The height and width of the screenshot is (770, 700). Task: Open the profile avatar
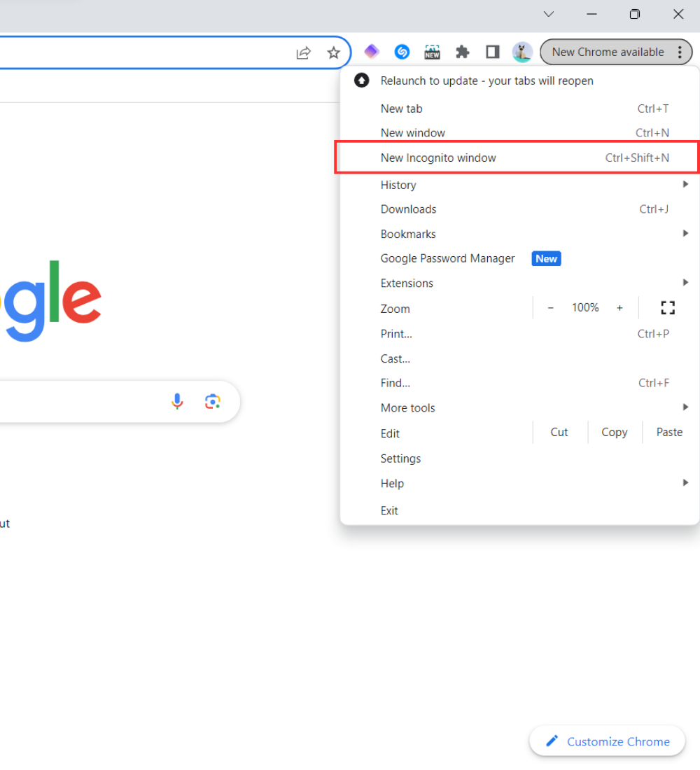tap(521, 52)
